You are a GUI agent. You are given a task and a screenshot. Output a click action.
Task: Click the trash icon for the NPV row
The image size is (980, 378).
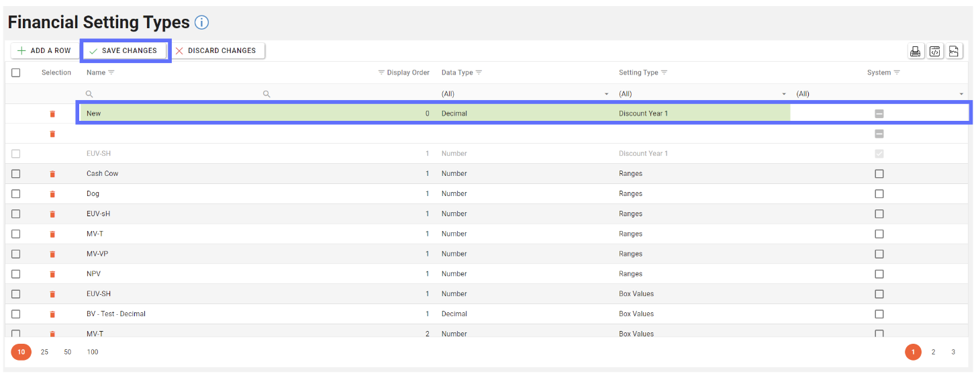[52, 274]
